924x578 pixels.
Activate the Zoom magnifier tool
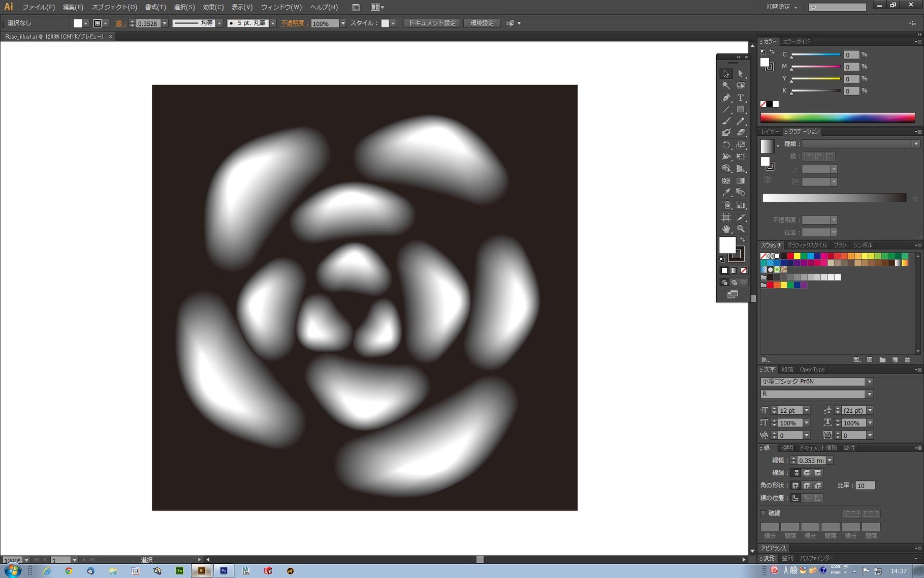pyautogui.click(x=741, y=229)
